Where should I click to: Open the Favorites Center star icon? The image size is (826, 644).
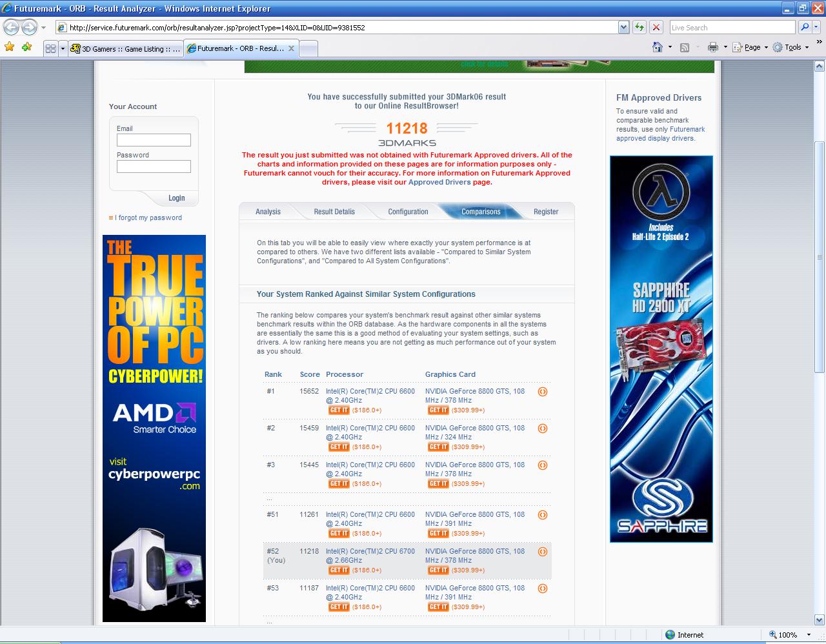(x=10, y=47)
